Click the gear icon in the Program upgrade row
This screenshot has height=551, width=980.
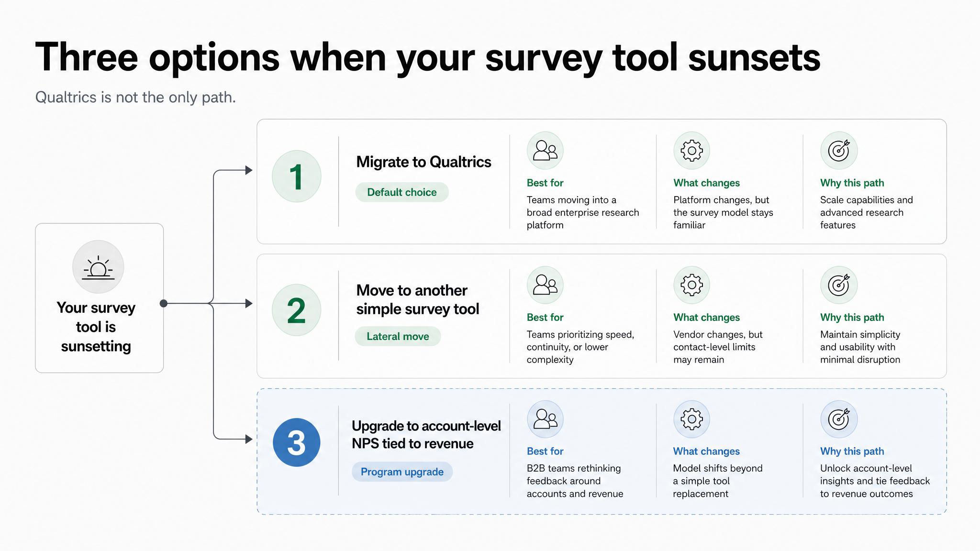tap(691, 419)
